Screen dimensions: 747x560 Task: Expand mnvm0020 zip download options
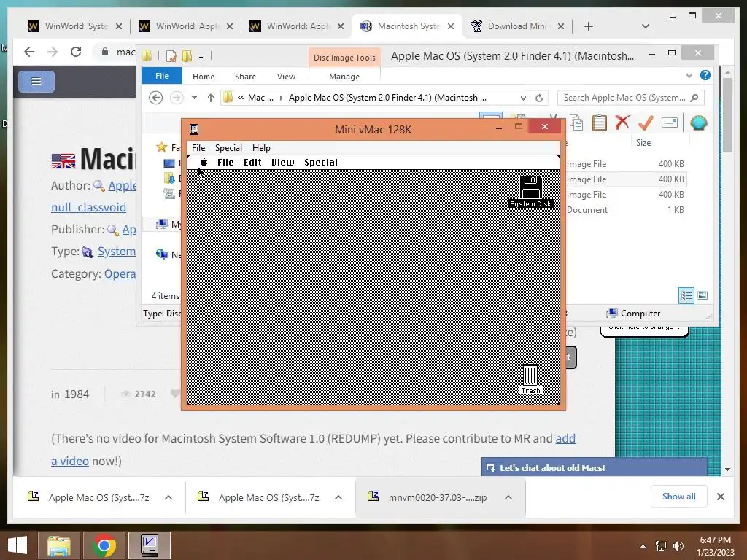[508, 497]
